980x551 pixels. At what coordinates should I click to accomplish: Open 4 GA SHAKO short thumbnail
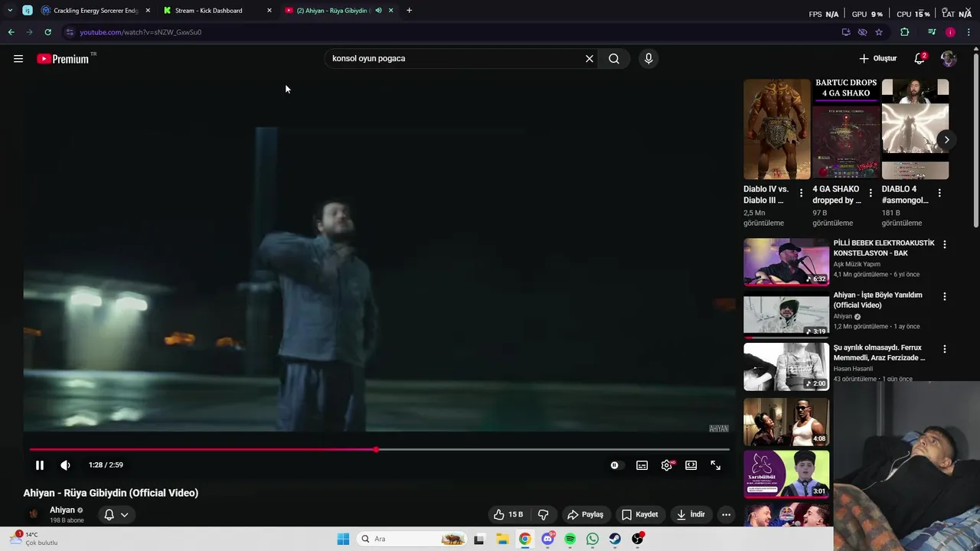pyautogui.click(x=846, y=129)
